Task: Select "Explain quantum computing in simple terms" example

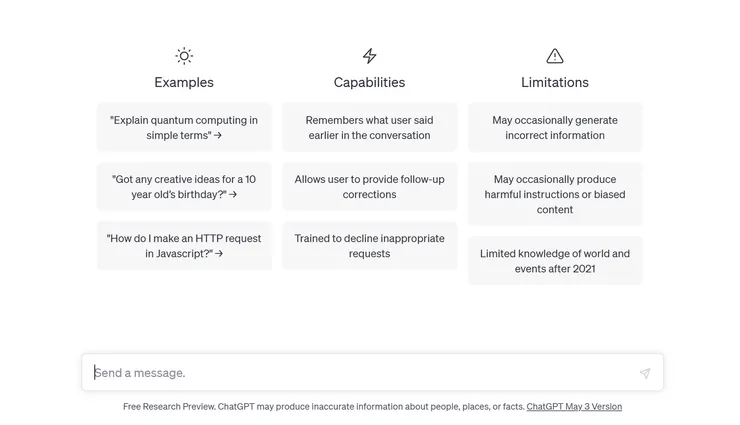Action: tap(184, 127)
